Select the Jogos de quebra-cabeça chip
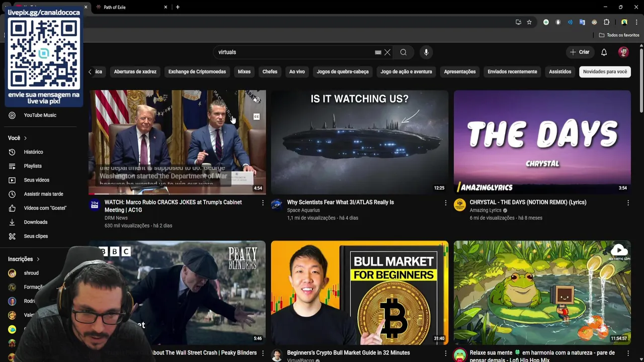The width and height of the screenshot is (644, 362). [343, 71]
